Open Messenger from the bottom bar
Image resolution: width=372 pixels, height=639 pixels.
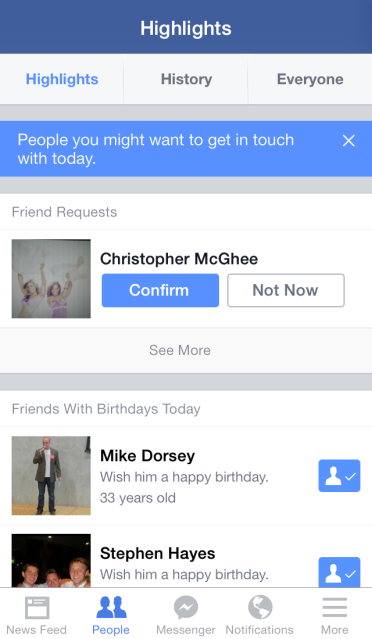click(186, 607)
